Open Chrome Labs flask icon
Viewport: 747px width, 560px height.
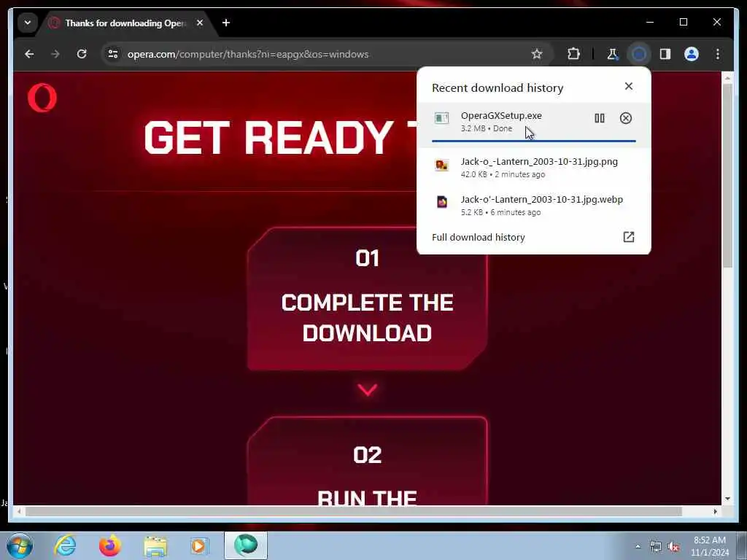coord(612,54)
